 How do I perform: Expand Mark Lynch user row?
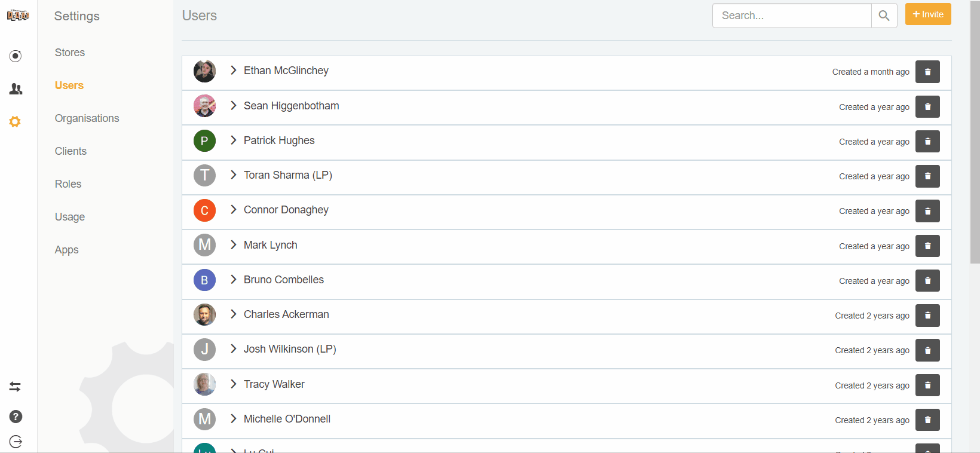pos(234,245)
